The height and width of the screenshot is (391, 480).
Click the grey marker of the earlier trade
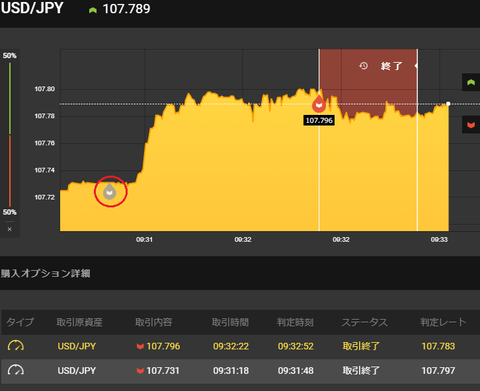(110, 191)
